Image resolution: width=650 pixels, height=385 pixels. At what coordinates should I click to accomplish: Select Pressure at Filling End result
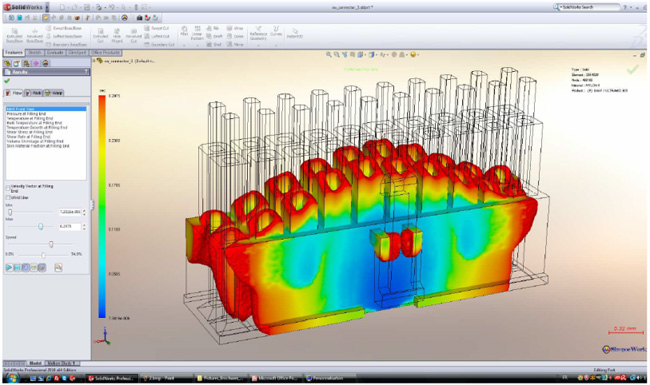(x=26, y=114)
